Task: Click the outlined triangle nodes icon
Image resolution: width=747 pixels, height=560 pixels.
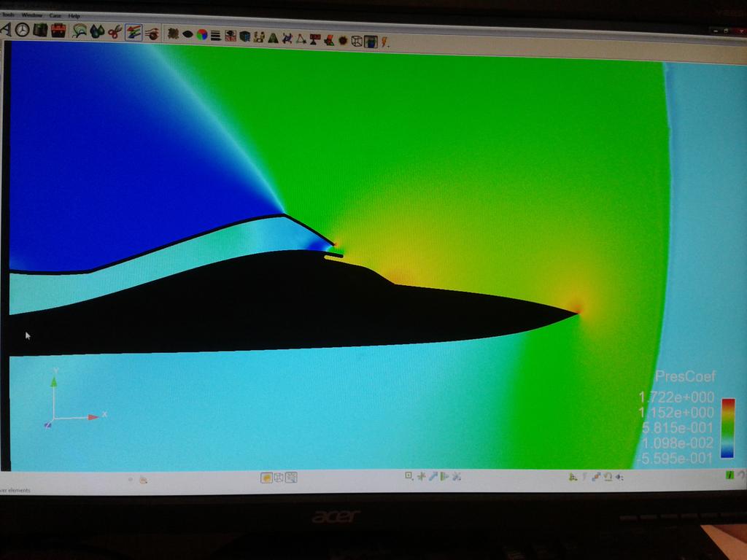Action: (301, 39)
